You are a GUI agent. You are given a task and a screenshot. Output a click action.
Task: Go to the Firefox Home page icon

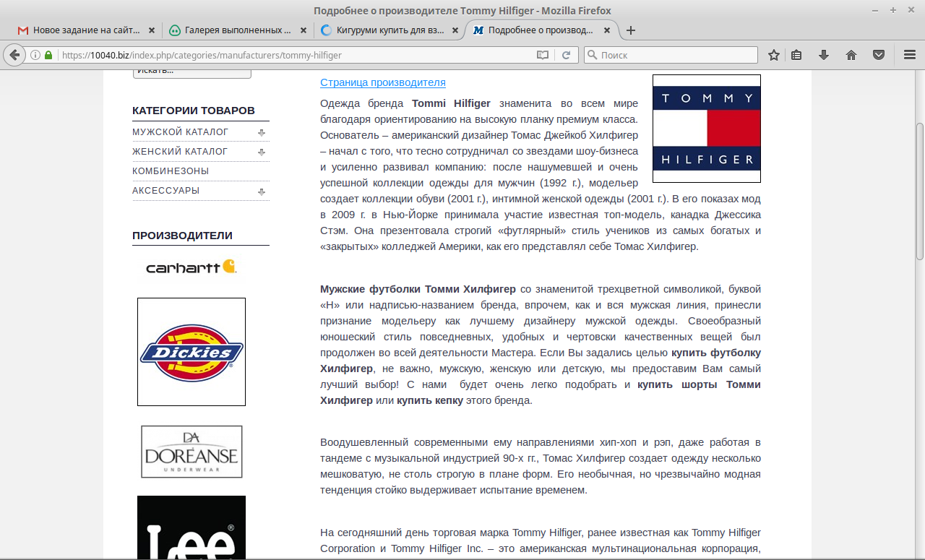coord(851,55)
